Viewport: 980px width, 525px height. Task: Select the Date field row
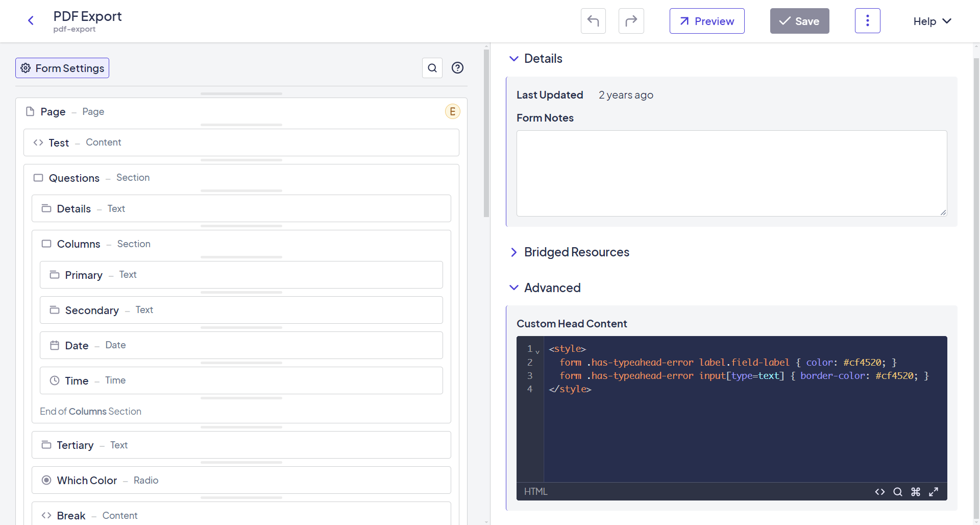tap(241, 345)
